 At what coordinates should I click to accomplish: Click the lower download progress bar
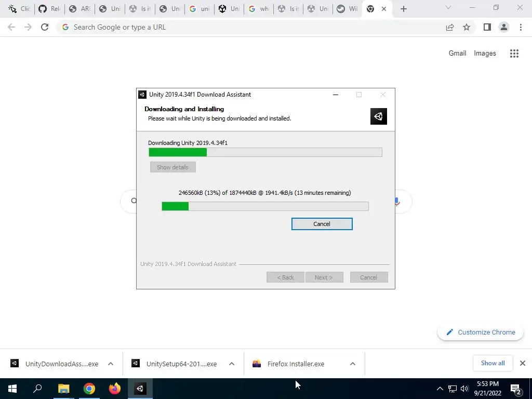point(265,206)
